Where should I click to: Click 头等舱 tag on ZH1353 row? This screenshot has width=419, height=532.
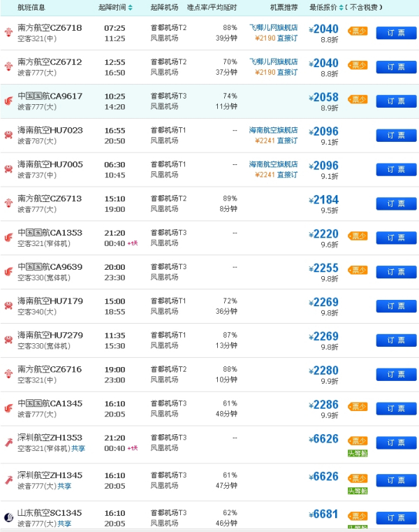click(x=358, y=453)
